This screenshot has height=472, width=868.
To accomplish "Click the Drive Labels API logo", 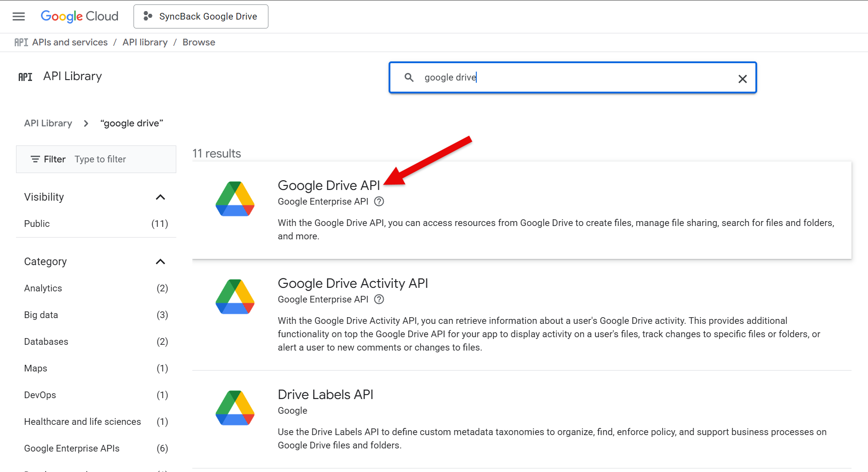I will click(x=235, y=408).
